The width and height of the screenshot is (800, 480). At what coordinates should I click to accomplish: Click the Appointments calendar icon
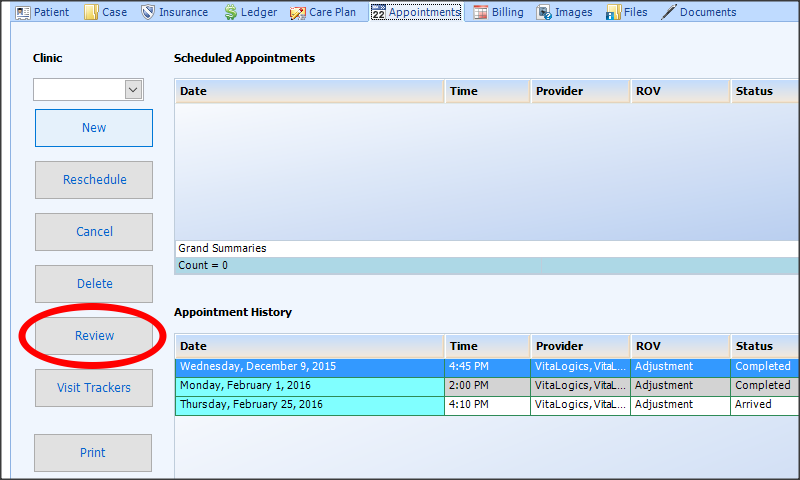click(378, 12)
